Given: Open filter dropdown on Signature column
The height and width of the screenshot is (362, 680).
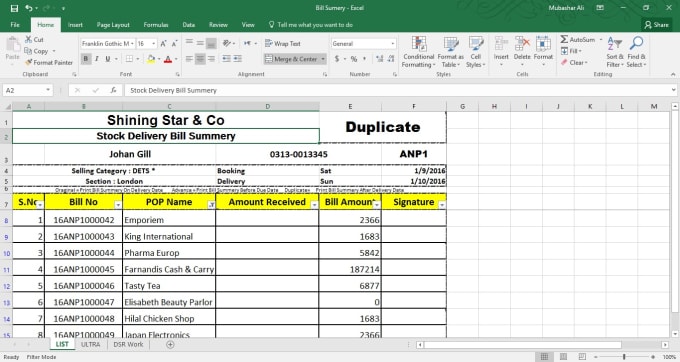Looking at the screenshot, I should click(x=442, y=205).
